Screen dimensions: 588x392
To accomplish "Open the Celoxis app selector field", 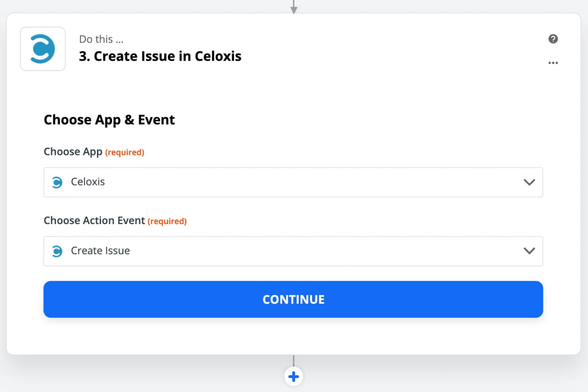I will [x=293, y=182].
